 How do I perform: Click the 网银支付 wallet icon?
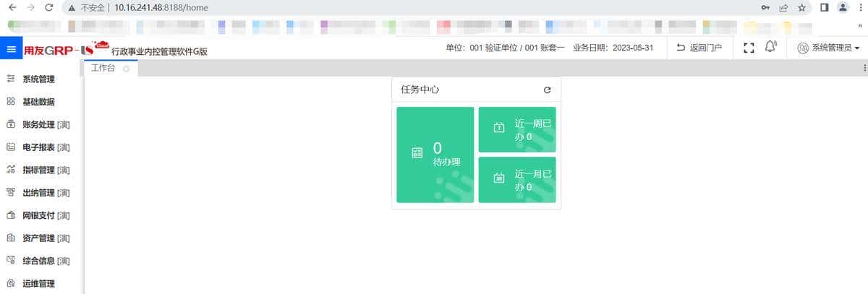[x=11, y=215]
